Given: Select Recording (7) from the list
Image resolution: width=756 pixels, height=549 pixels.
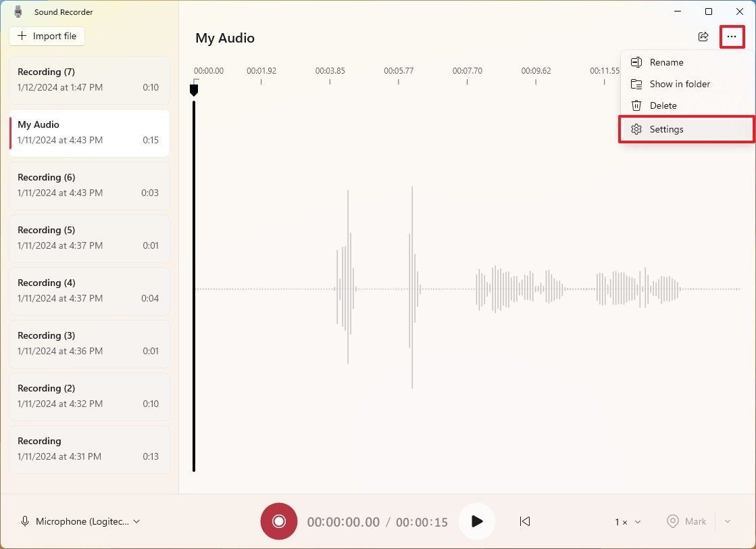Looking at the screenshot, I should (x=89, y=80).
